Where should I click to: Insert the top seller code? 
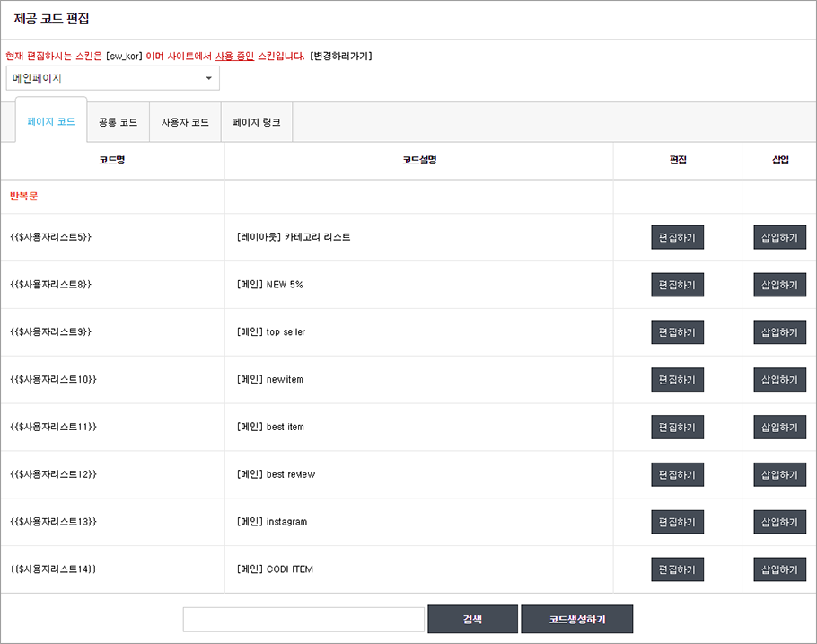tap(779, 332)
